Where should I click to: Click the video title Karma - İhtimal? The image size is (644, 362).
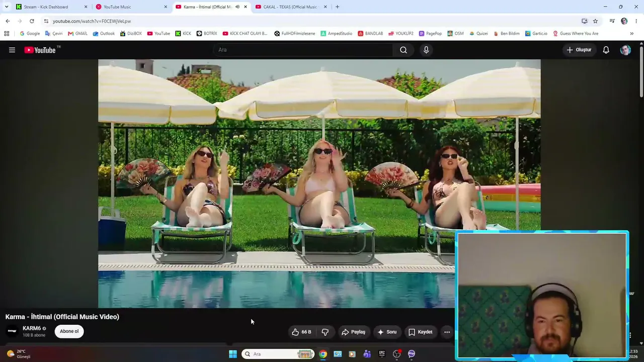click(62, 317)
